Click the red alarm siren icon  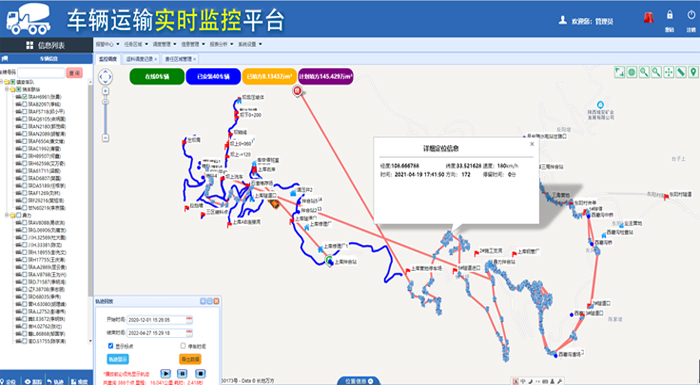click(648, 17)
